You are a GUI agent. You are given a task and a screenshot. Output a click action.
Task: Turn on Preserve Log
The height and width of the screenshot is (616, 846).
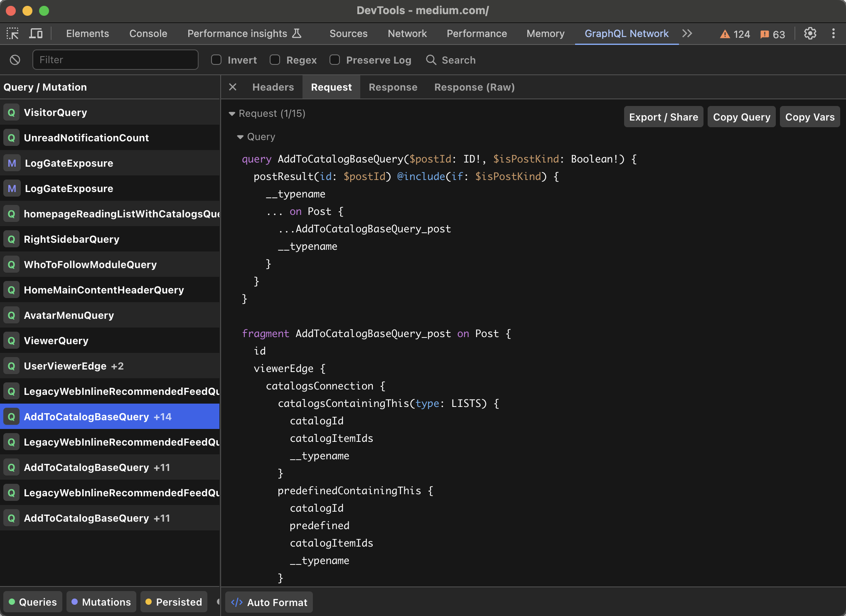pyautogui.click(x=334, y=60)
